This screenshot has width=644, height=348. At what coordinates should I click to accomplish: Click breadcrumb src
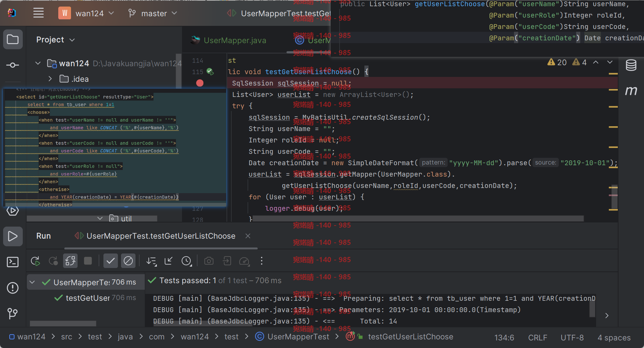[x=67, y=337]
